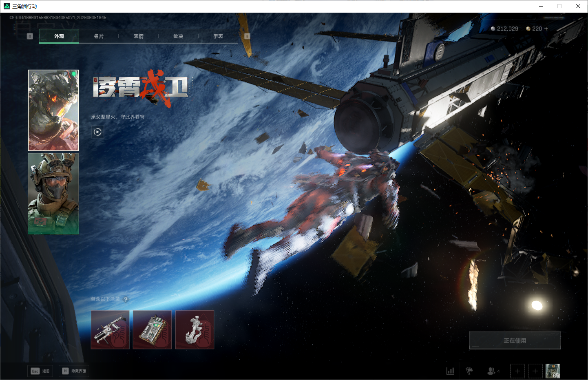
Task: Switch to the 表情 tab
Action: pyautogui.click(x=139, y=36)
